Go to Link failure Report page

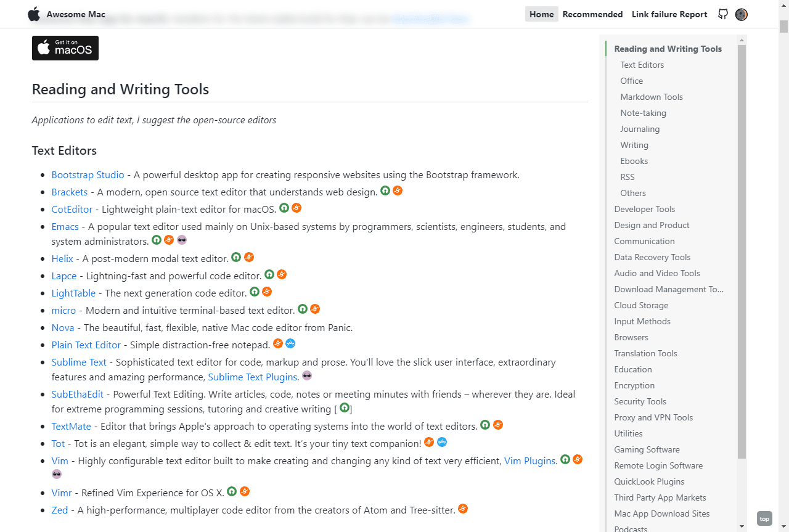click(669, 14)
